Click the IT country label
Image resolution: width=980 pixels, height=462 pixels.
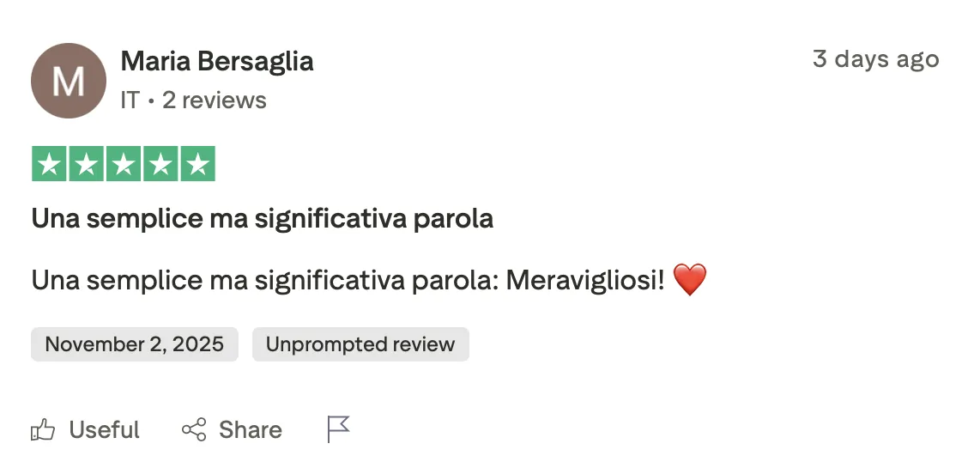tap(130, 100)
